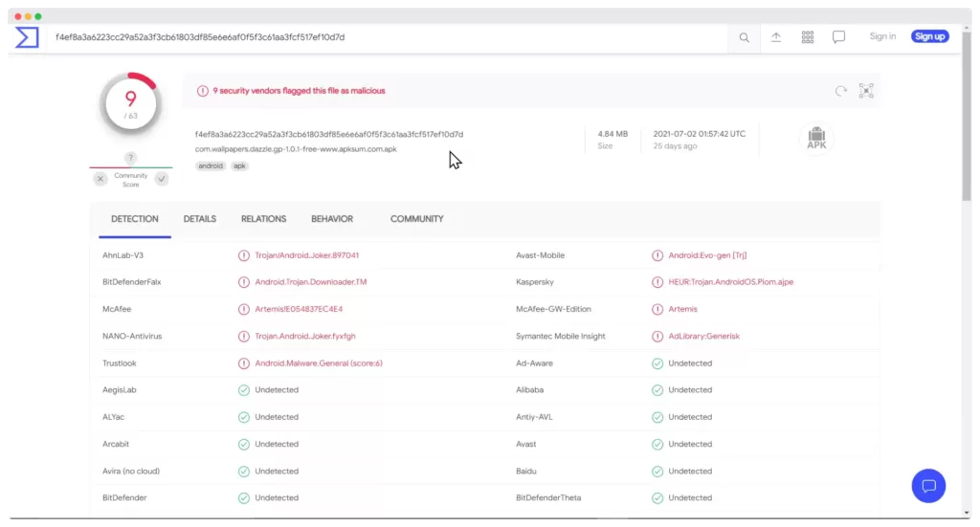Click Undetected result for Antiy-AVL

690,417
